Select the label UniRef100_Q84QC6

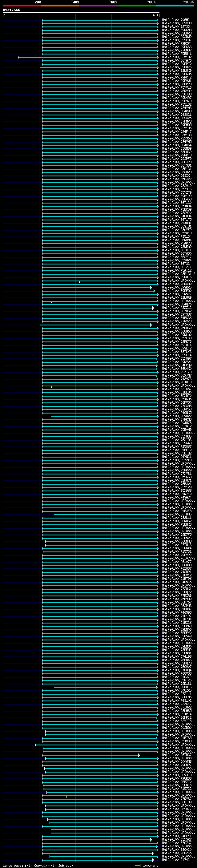pos(176,305)
